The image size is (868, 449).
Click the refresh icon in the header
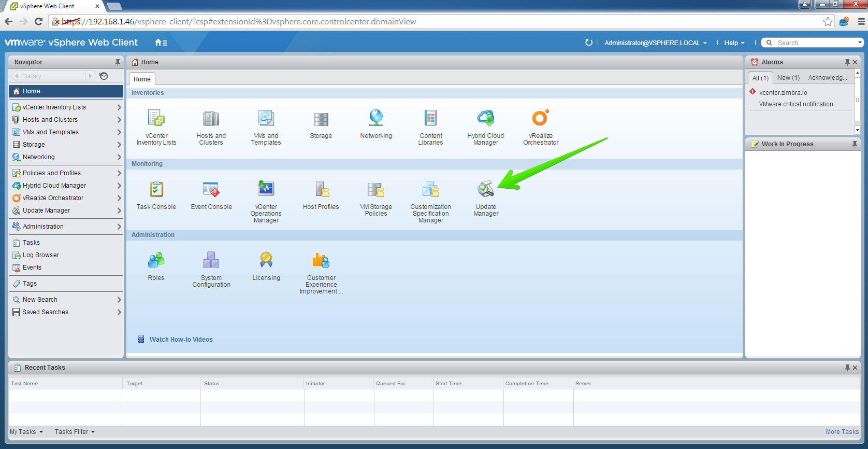(589, 43)
